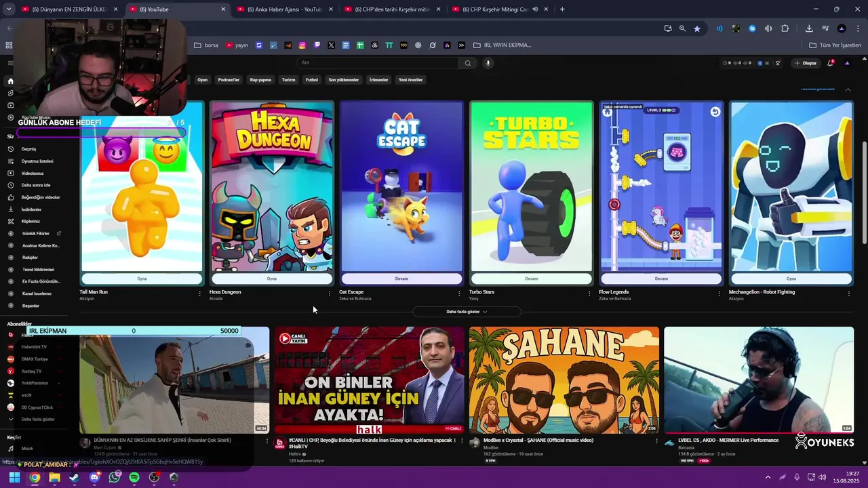The height and width of the screenshot is (488, 868).
Task: Select the Rap yapma filter chip
Action: 260,80
